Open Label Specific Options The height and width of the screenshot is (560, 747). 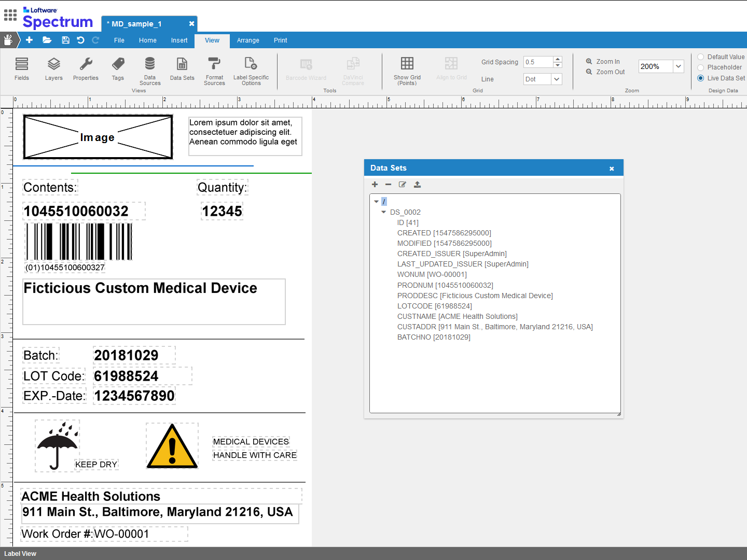[x=251, y=71]
